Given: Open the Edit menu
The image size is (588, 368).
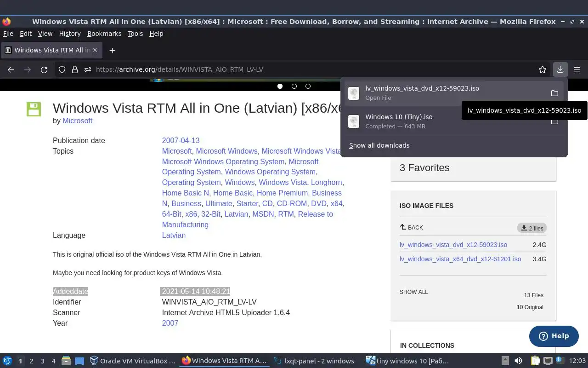Looking at the screenshot, I should (x=26, y=34).
